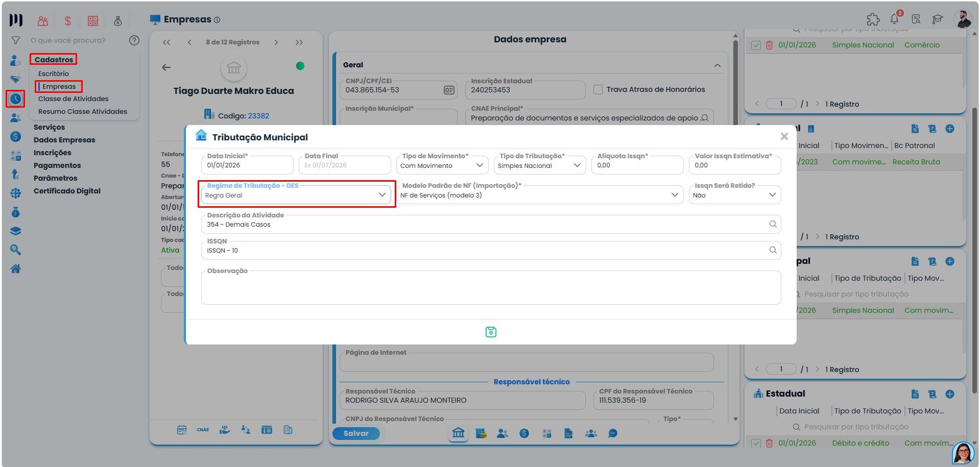
Task: Open the support assistant avatar in the bottom-right corner
Action: 963,453
